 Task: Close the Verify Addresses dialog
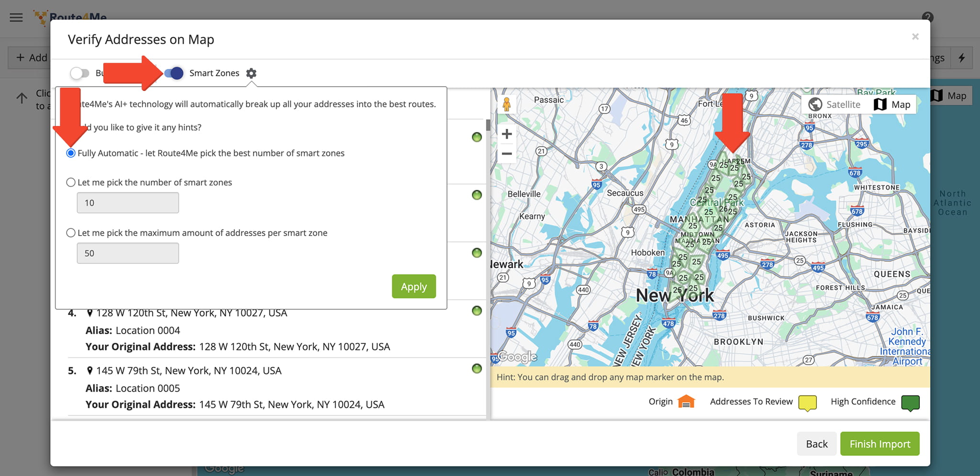click(x=915, y=37)
